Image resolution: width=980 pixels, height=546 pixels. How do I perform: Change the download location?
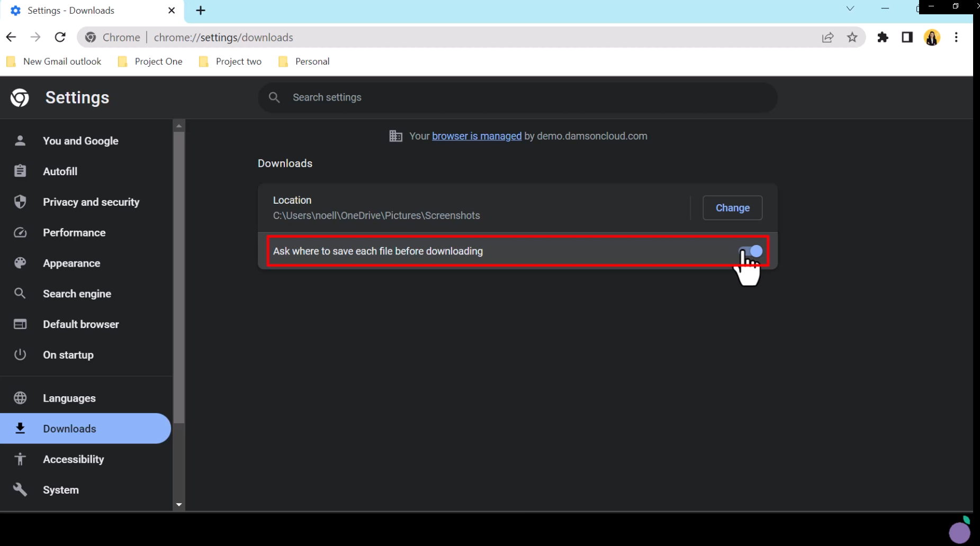pos(732,208)
